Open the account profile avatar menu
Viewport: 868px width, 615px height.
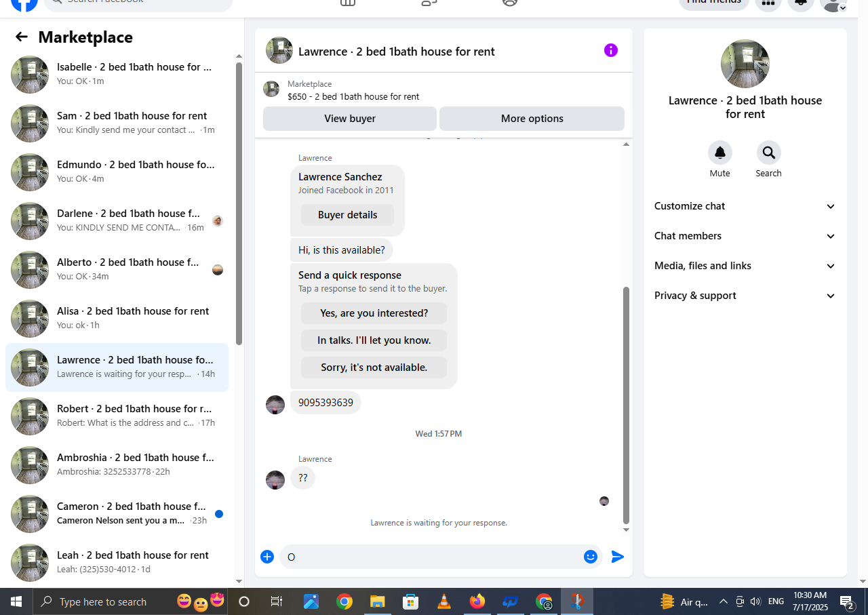tap(833, 4)
